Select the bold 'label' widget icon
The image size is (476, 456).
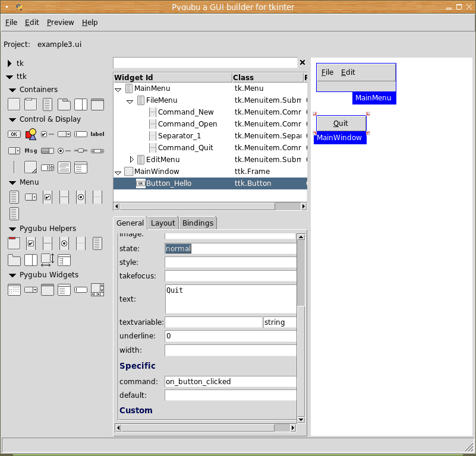click(x=97, y=134)
